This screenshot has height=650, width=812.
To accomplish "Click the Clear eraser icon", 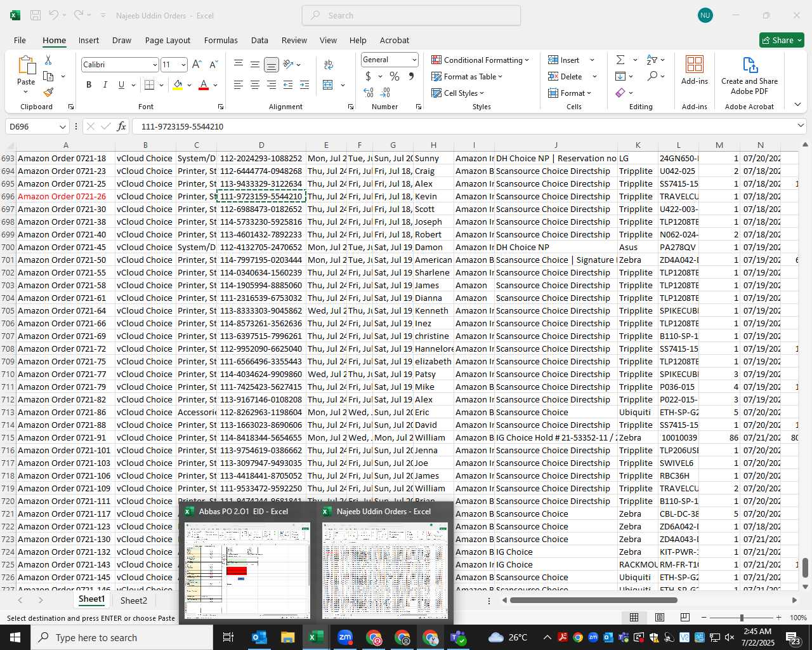I will pos(620,93).
